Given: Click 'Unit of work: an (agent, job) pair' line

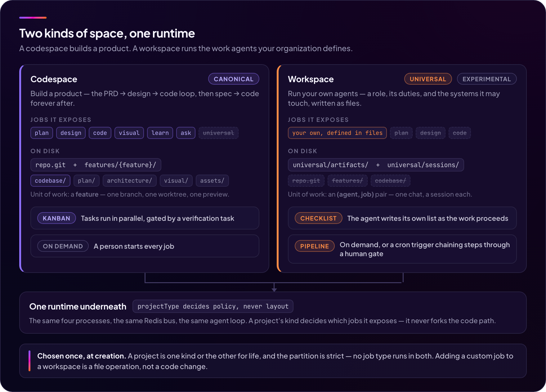Looking at the screenshot, I should point(380,194).
